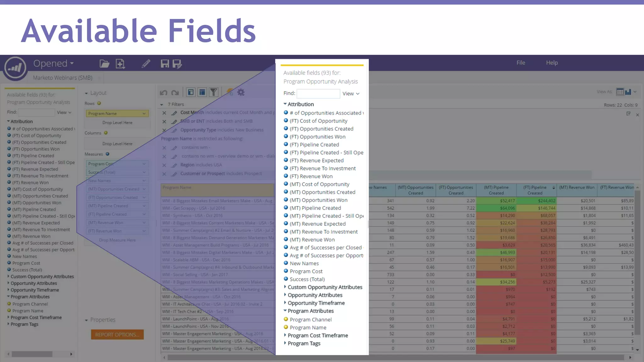The image size is (644, 362).
Task: Click the Redo arrow icon
Action: 175,92
